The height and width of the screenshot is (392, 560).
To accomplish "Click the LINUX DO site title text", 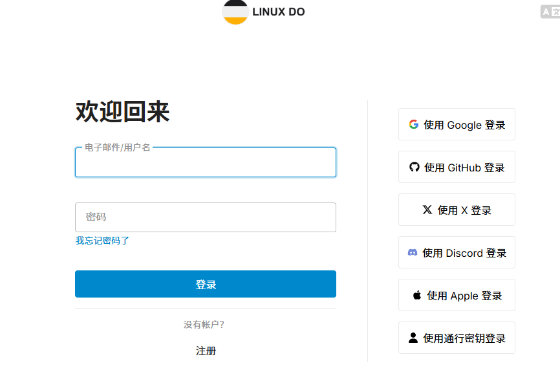I will pyautogui.click(x=279, y=12).
